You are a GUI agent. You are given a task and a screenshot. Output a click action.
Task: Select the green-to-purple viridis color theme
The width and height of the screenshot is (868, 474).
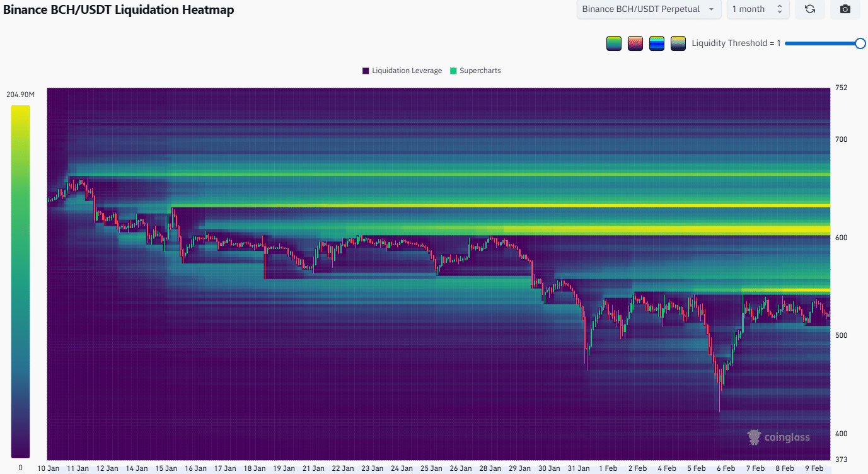tap(614, 43)
